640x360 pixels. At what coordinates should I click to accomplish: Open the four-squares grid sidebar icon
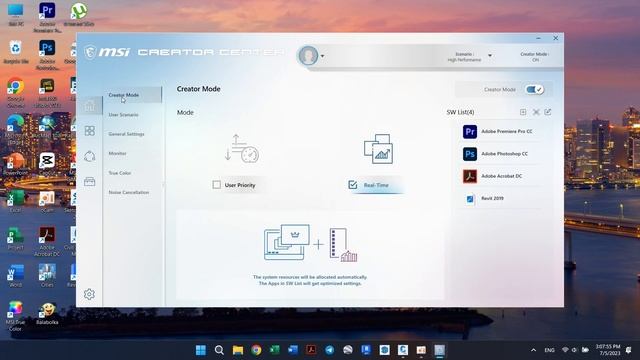click(89, 131)
